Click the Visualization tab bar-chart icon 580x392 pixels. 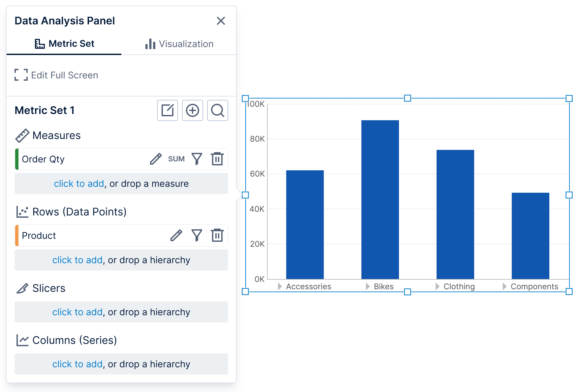point(150,44)
